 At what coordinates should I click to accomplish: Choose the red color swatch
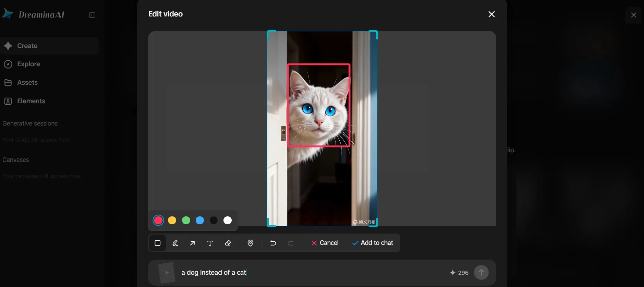click(x=158, y=220)
